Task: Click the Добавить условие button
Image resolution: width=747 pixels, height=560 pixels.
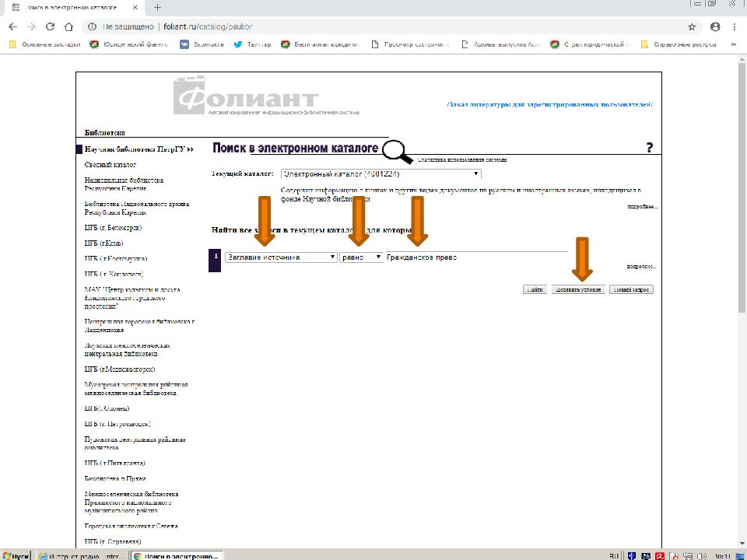Action: pyautogui.click(x=577, y=289)
